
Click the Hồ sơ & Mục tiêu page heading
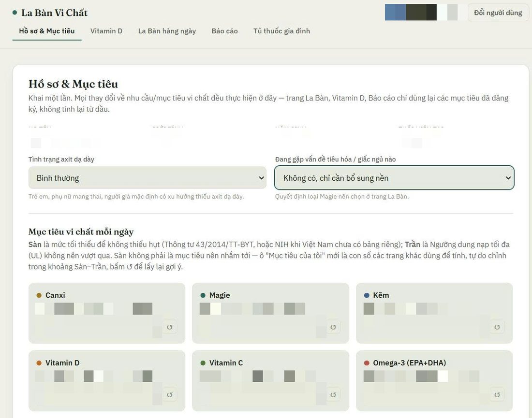74,84
